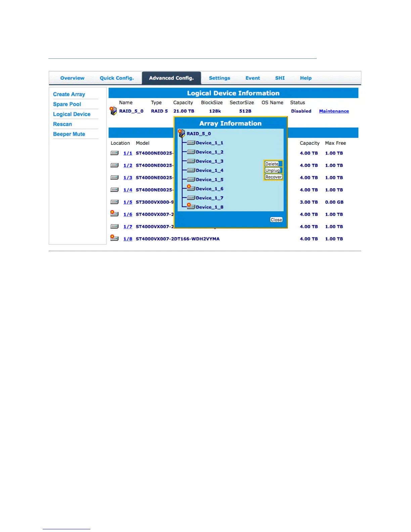Viewport: 411px width, 532px height.
Task: Open the 1/2 location link
Action: (128, 165)
